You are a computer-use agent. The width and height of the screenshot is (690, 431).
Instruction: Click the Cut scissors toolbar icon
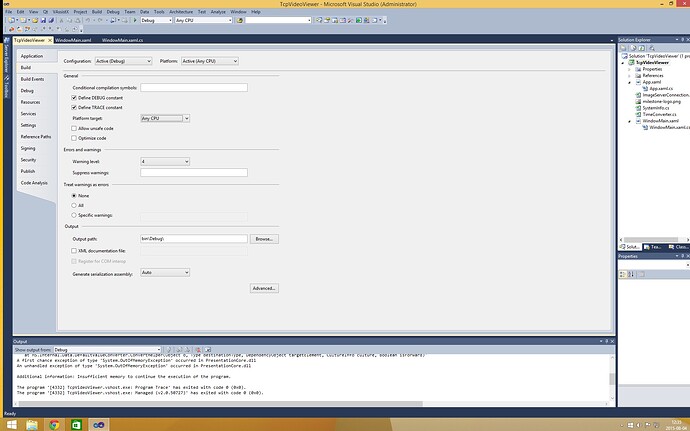tap(61, 20)
